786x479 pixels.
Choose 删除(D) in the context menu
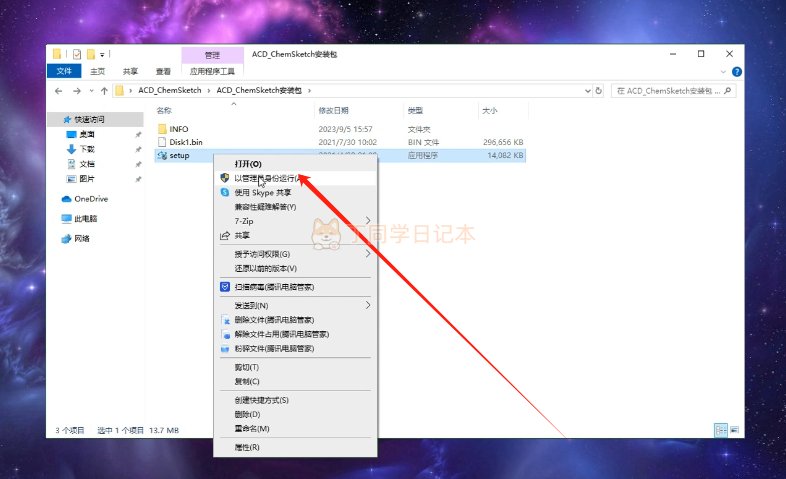pos(295,414)
